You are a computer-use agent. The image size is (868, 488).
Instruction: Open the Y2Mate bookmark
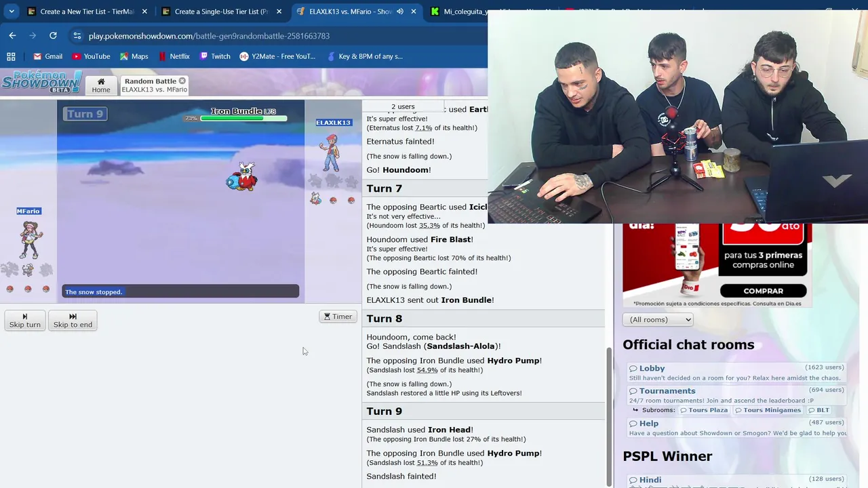click(x=277, y=56)
